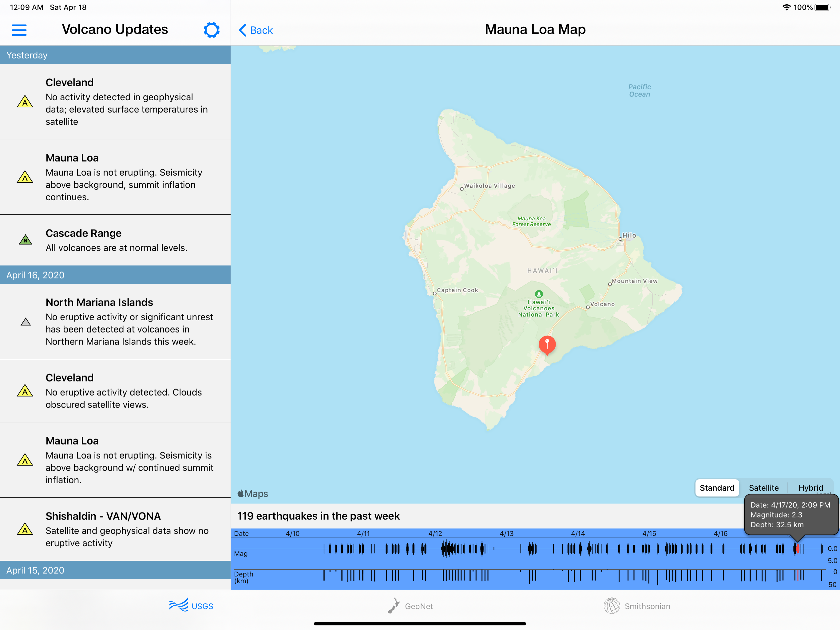Tap the status bar clock

[26, 7]
